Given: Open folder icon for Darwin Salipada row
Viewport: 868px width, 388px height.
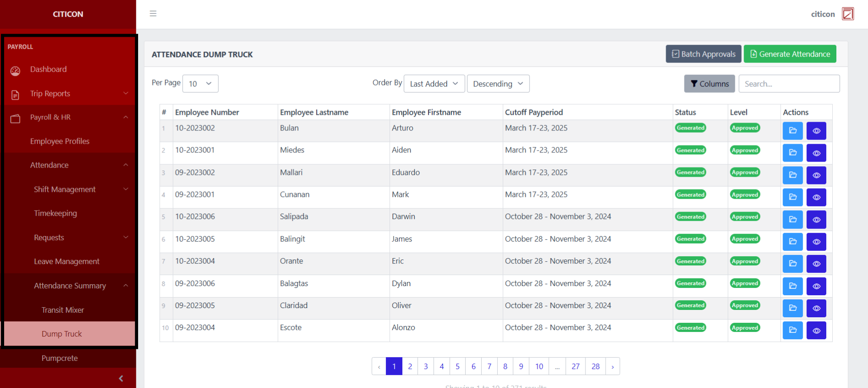Looking at the screenshot, I should [x=792, y=219].
